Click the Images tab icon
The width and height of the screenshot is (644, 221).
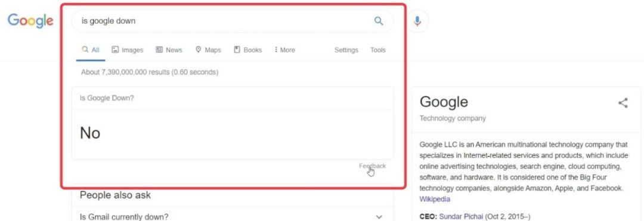[x=116, y=50]
